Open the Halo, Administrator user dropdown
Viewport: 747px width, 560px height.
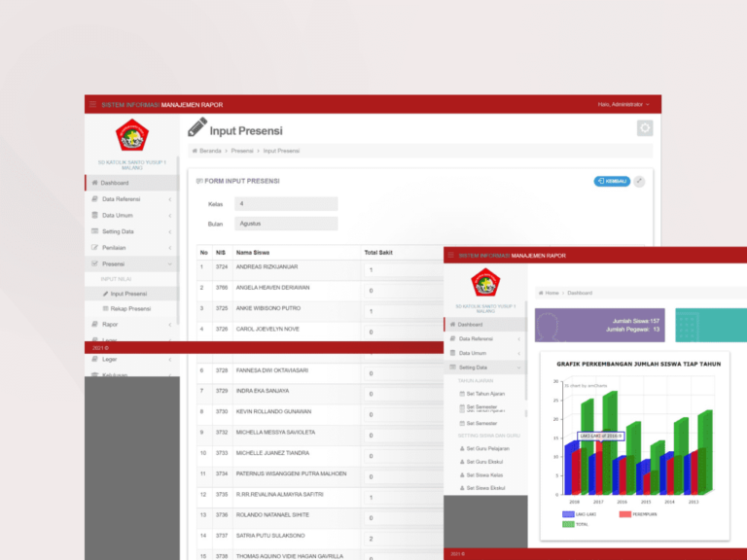623,104
